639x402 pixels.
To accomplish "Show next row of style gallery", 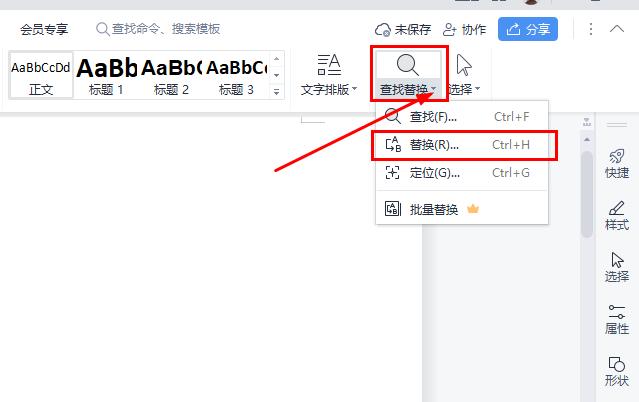I will coord(276,75).
